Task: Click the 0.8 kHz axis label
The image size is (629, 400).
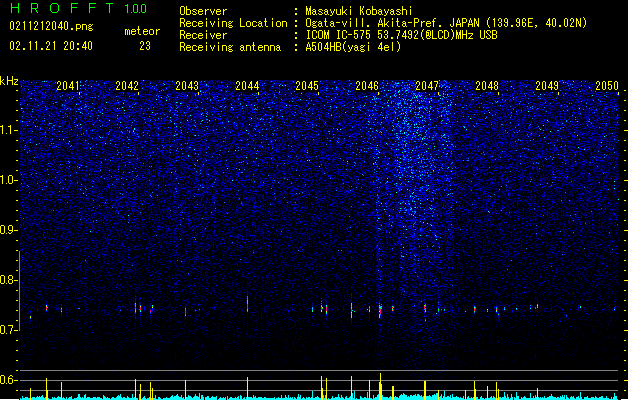Action: click(x=9, y=280)
